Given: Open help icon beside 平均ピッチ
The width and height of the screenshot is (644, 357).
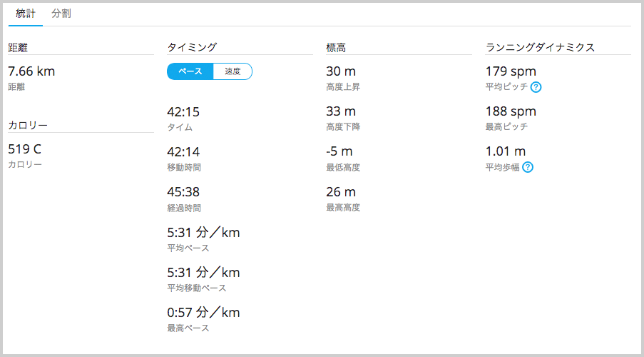Looking at the screenshot, I should click(x=536, y=87).
